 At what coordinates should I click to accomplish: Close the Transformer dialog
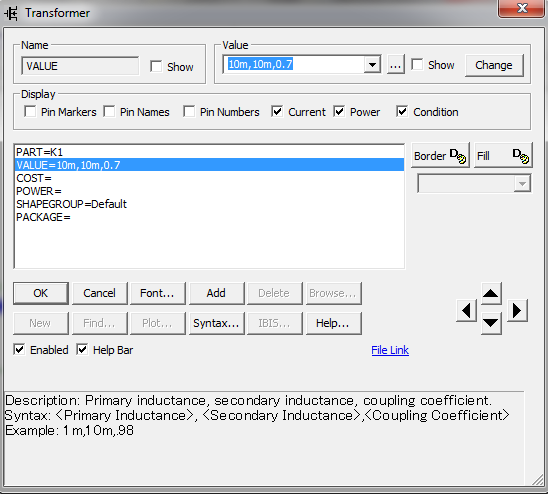click(521, 8)
